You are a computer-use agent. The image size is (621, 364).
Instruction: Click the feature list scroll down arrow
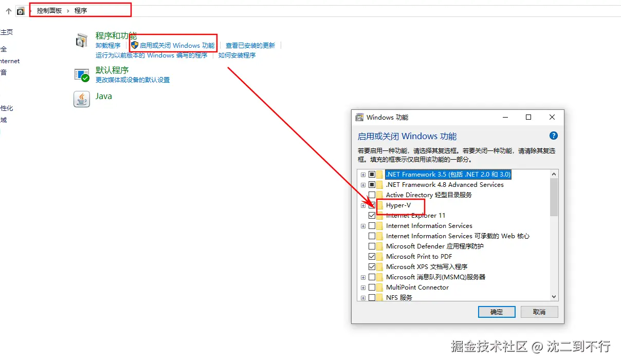tap(554, 297)
